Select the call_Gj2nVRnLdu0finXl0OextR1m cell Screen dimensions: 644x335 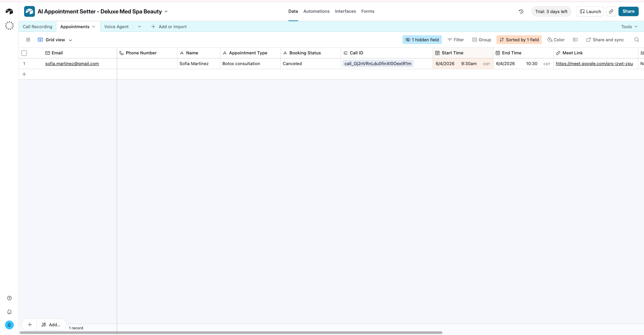click(x=387, y=63)
